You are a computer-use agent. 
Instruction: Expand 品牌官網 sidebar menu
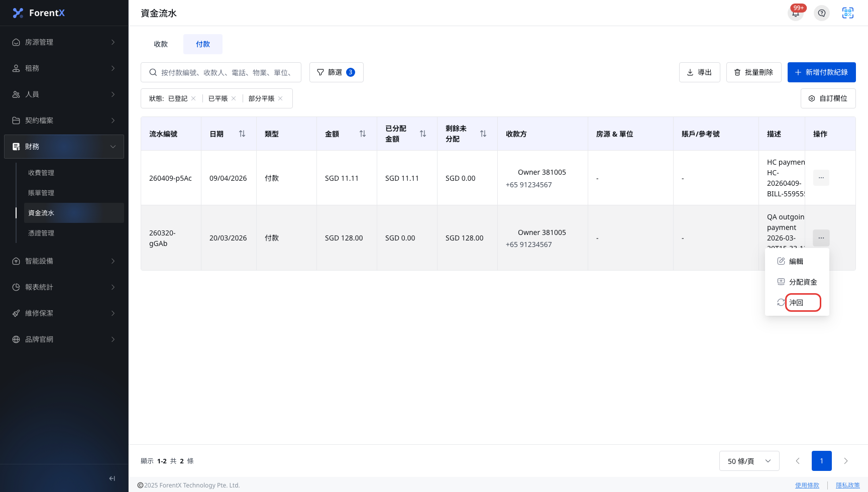(x=64, y=339)
